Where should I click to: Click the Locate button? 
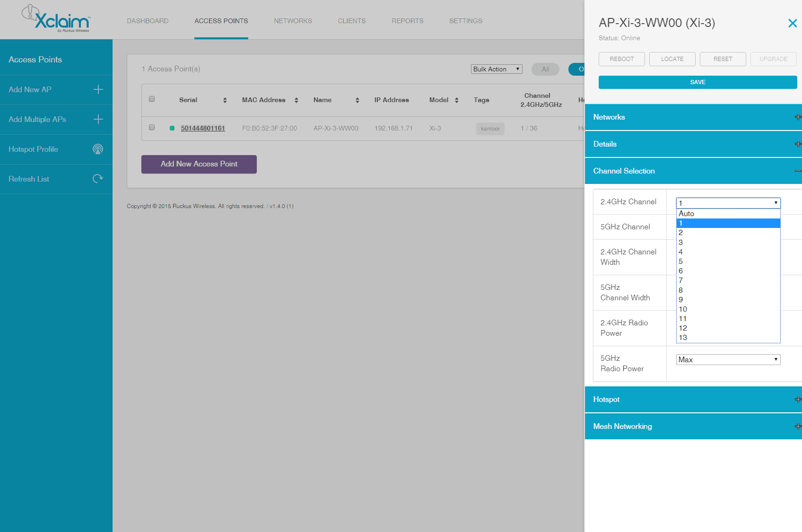672,59
